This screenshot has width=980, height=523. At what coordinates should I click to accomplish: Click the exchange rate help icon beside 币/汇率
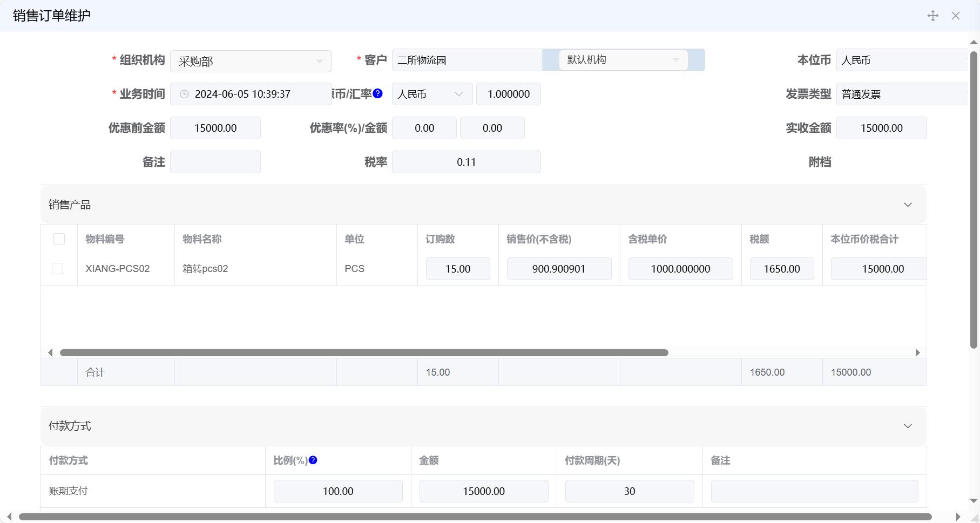tap(377, 93)
